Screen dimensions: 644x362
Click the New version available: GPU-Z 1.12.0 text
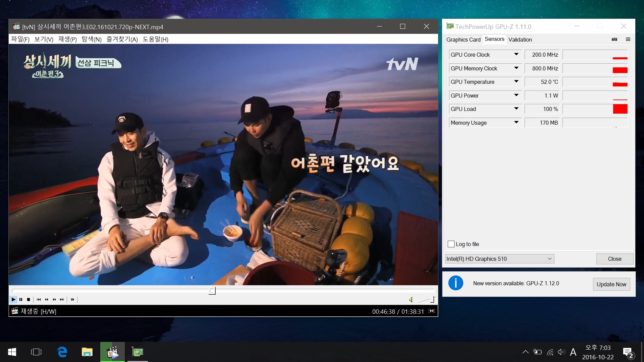click(x=516, y=283)
